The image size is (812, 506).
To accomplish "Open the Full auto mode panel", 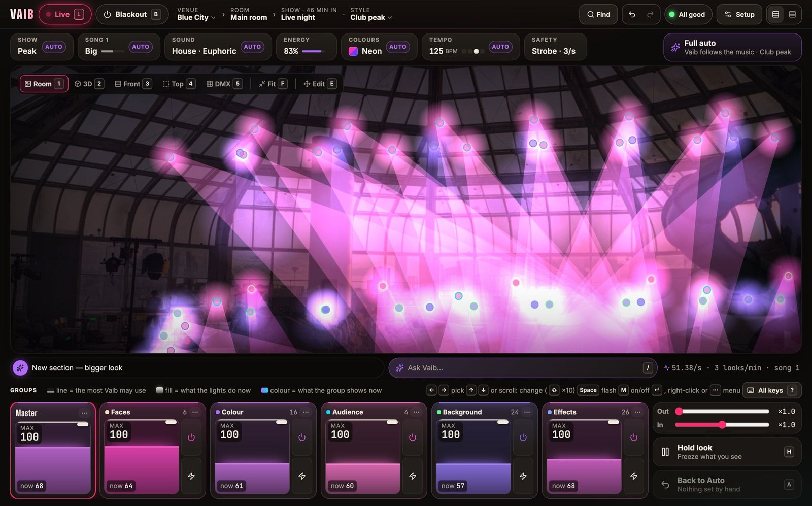I will pyautogui.click(x=732, y=47).
